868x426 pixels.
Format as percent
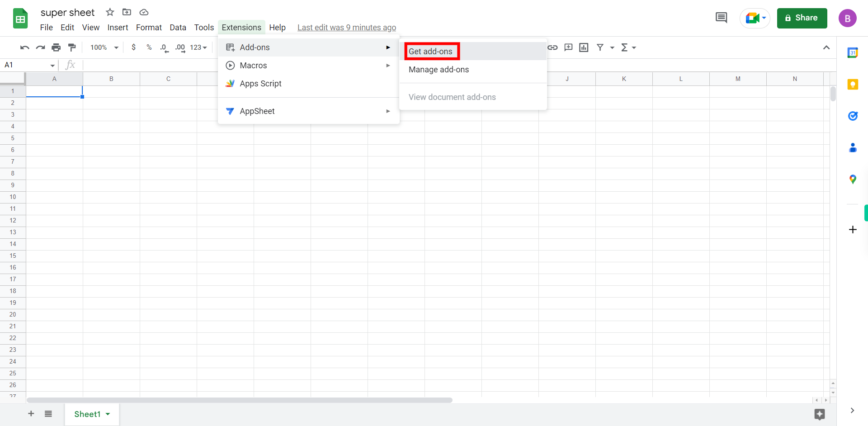coord(149,47)
